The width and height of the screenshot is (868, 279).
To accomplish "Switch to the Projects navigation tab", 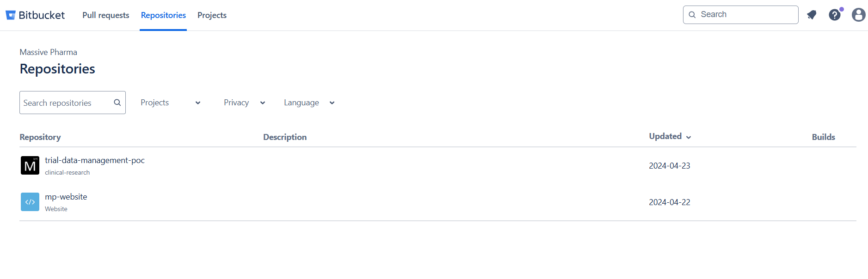I will pos(212,15).
